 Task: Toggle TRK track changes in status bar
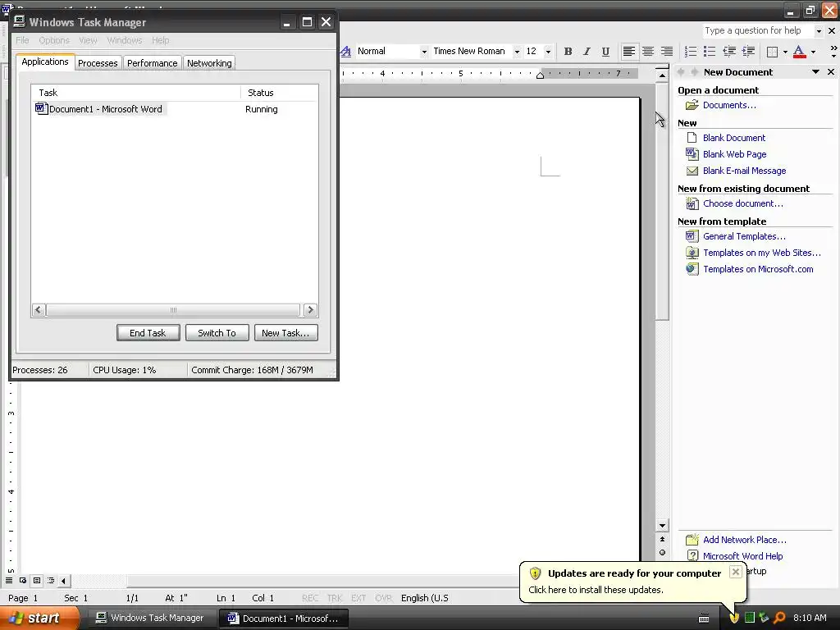click(x=335, y=598)
